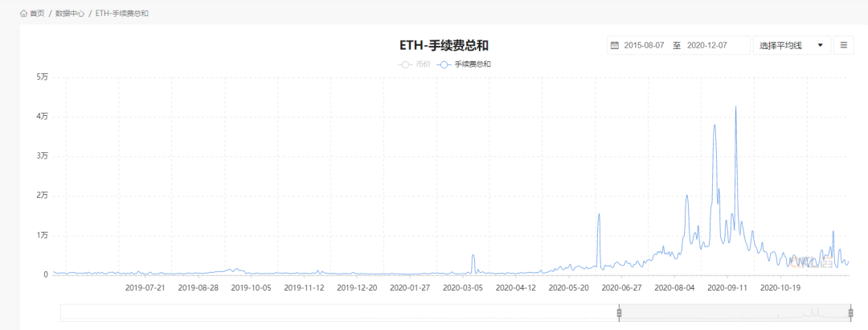Image resolution: width=868 pixels, height=330 pixels.
Task: Click y-axis label 3万
Action: pyautogui.click(x=43, y=156)
